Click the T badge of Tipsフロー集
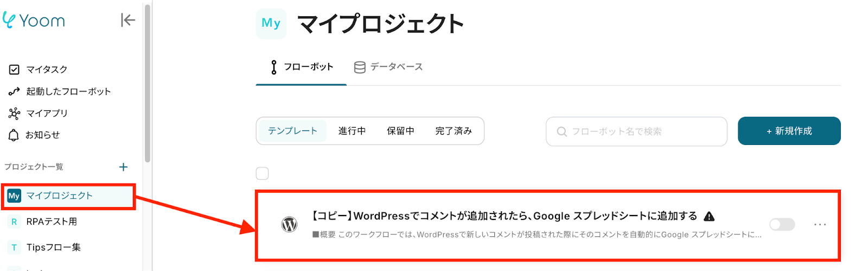Viewport: 868px width, 271px height. (14, 247)
